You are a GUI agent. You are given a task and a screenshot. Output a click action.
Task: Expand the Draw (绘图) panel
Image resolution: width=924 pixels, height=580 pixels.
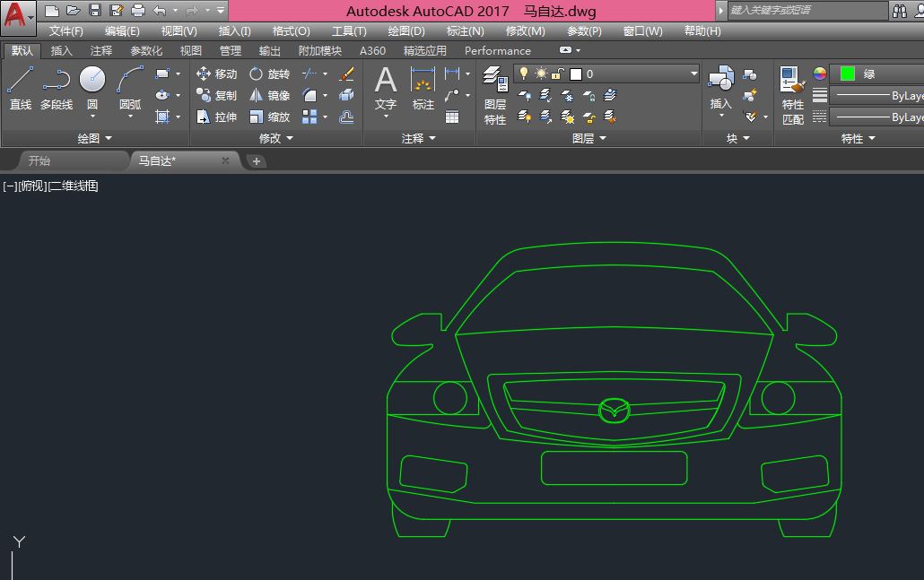[95, 138]
